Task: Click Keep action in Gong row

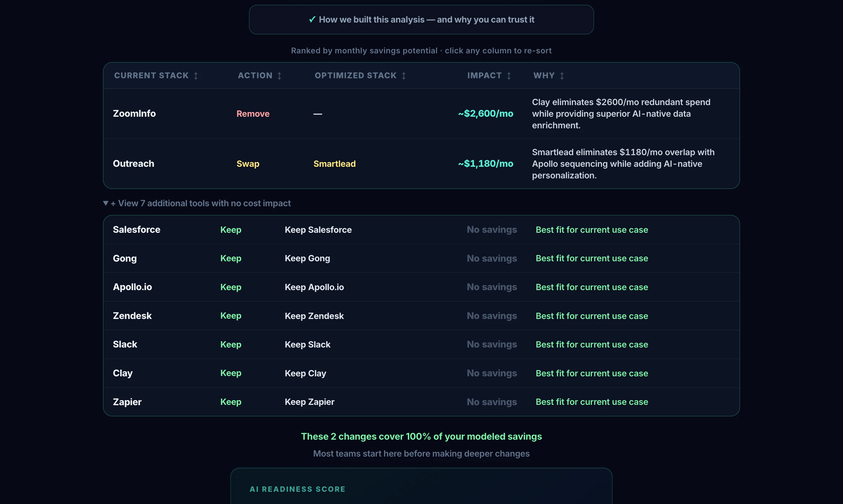Action: click(231, 258)
